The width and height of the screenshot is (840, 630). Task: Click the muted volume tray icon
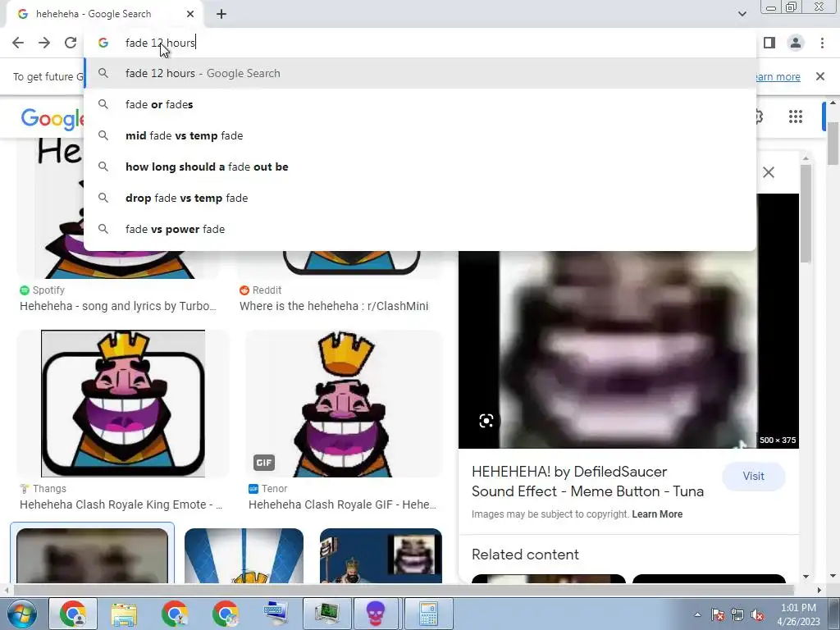click(757, 615)
